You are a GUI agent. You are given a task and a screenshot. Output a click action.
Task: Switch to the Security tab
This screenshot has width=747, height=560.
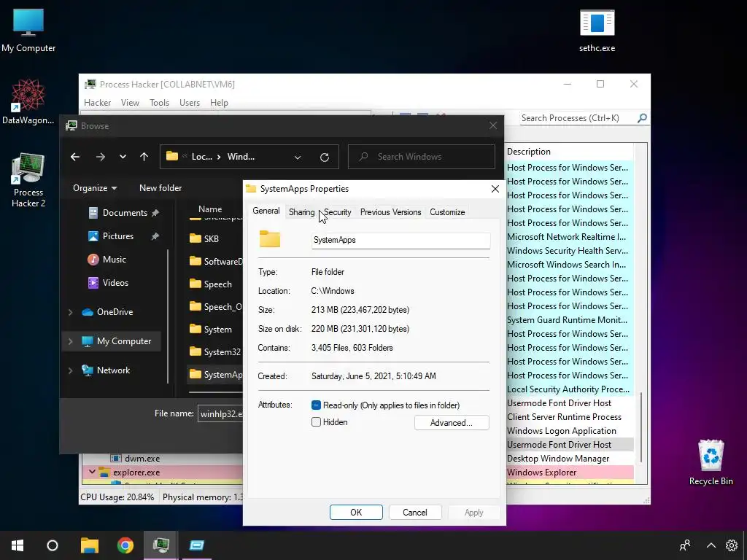pyautogui.click(x=337, y=212)
